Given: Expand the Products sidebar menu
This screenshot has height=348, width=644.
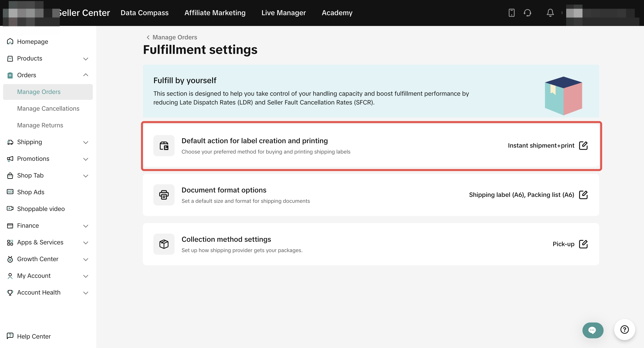Looking at the screenshot, I should (86, 59).
